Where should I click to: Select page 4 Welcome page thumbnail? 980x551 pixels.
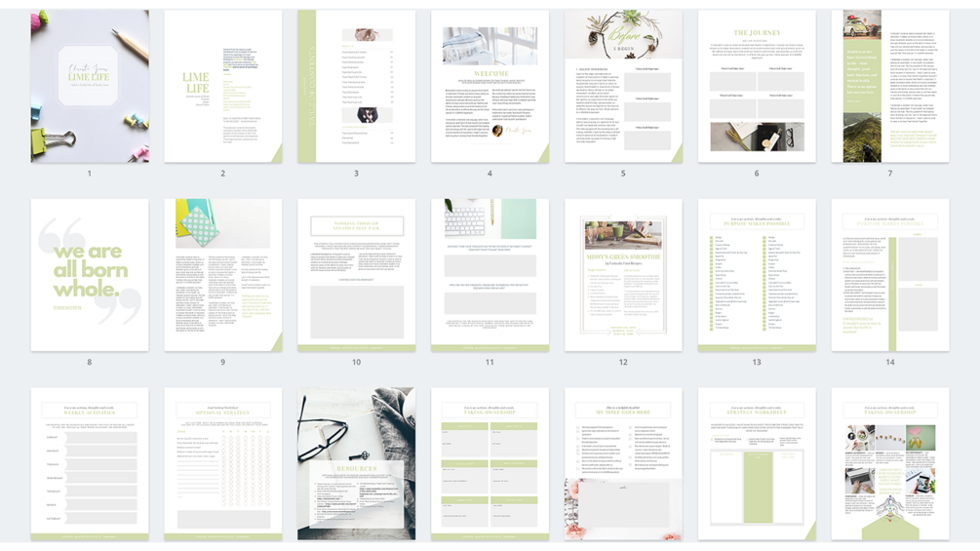coord(490,86)
